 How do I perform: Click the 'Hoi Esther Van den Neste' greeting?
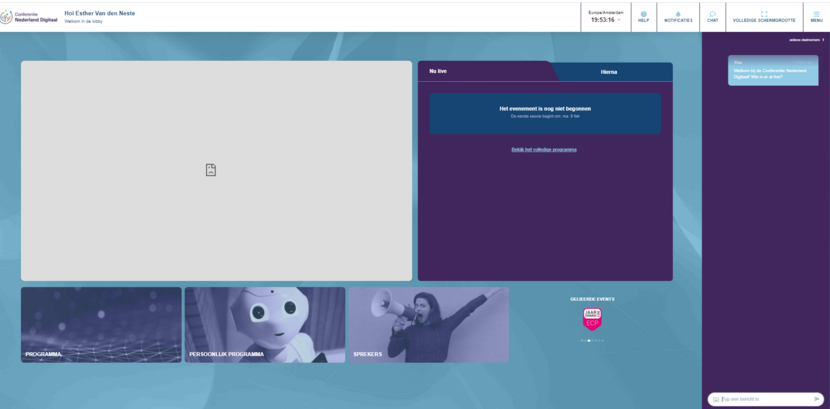tap(100, 13)
